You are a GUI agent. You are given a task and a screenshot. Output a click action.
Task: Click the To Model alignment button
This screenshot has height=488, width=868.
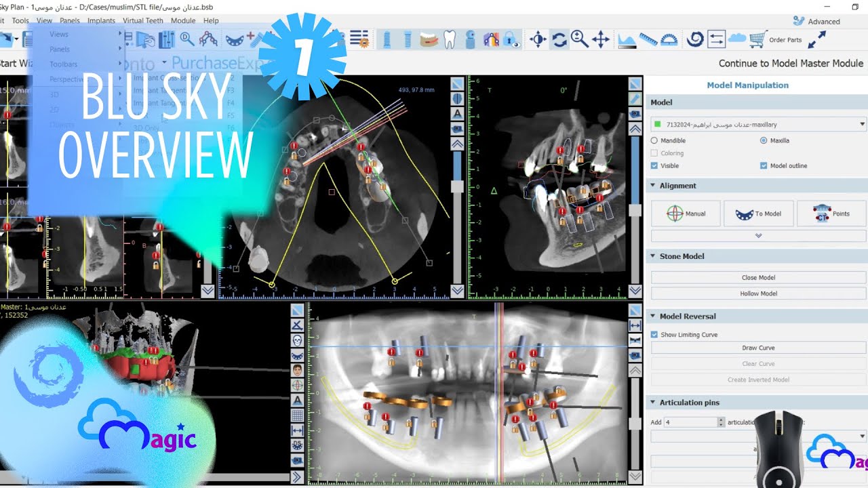759,213
